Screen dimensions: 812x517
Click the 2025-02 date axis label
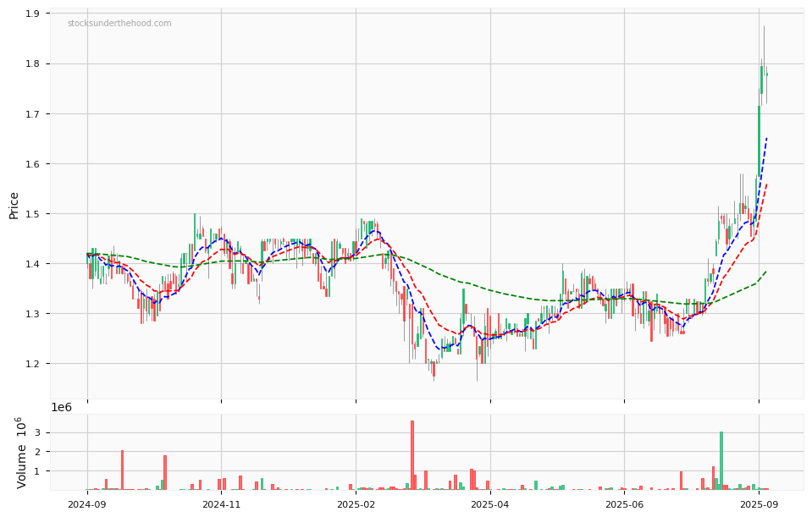(x=356, y=503)
